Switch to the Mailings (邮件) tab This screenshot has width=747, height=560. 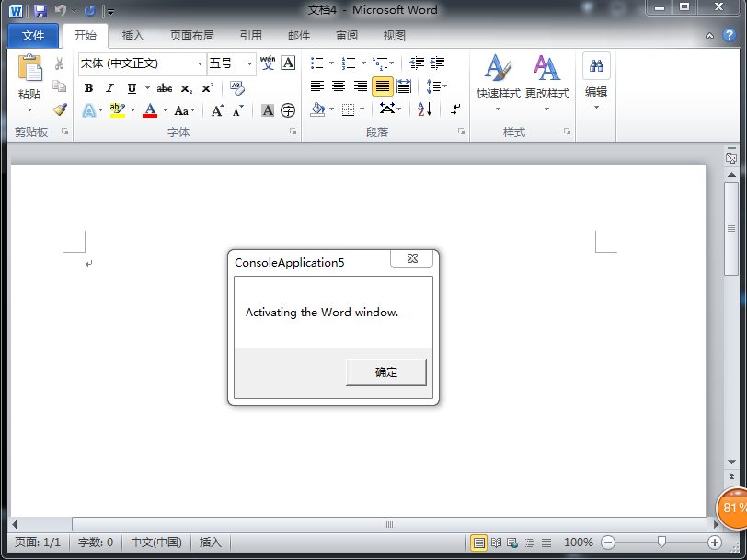point(299,36)
